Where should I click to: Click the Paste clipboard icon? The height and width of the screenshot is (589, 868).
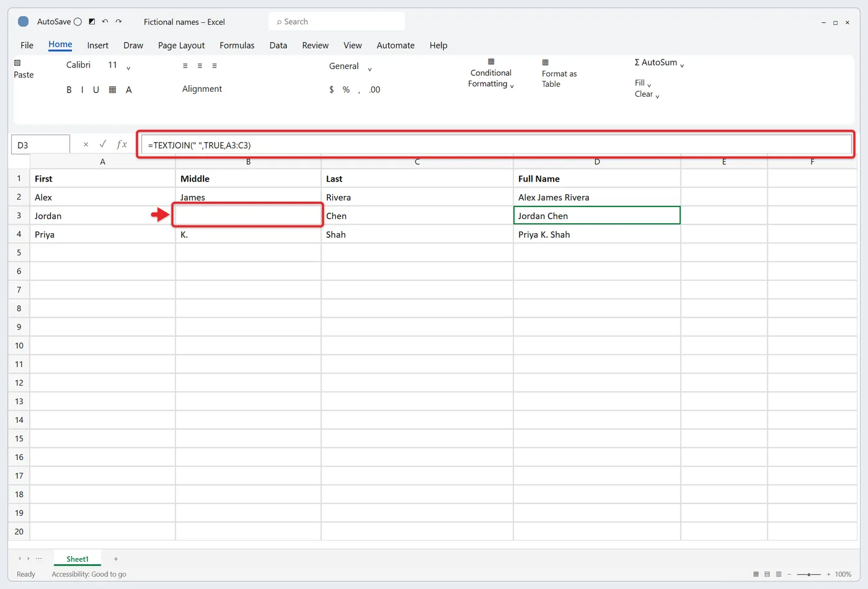17,63
